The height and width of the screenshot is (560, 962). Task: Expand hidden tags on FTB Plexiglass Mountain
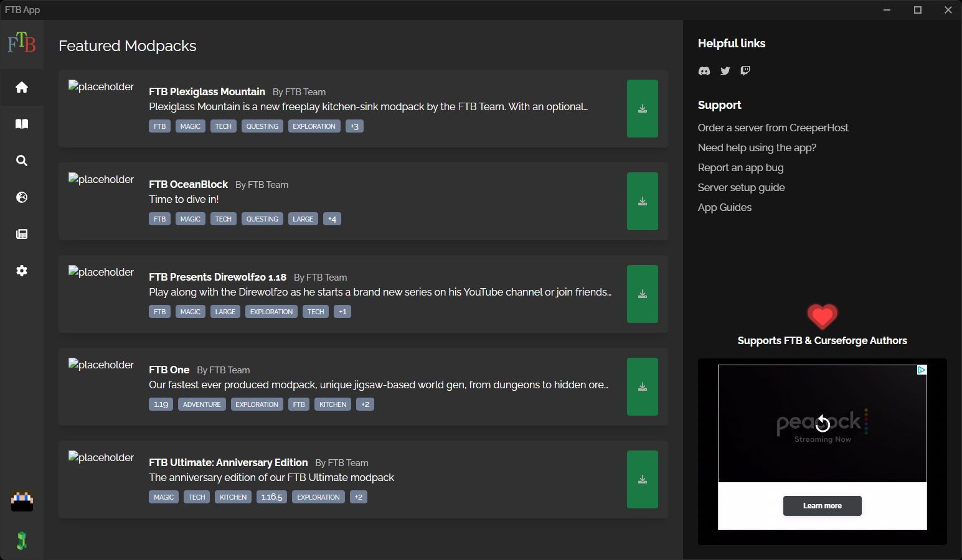pos(354,126)
